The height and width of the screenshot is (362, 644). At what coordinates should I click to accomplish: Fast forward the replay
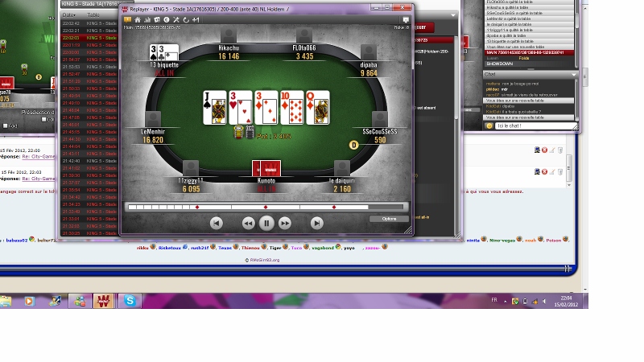(x=285, y=223)
